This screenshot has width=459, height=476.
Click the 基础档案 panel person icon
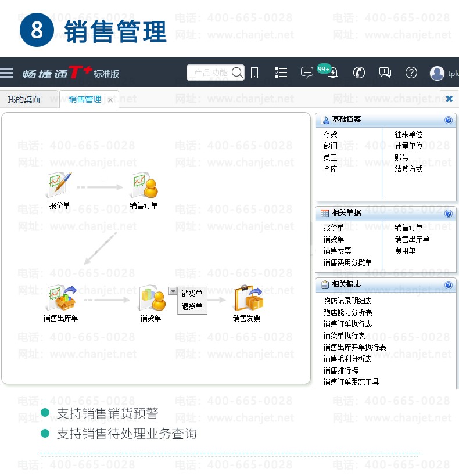(x=325, y=120)
